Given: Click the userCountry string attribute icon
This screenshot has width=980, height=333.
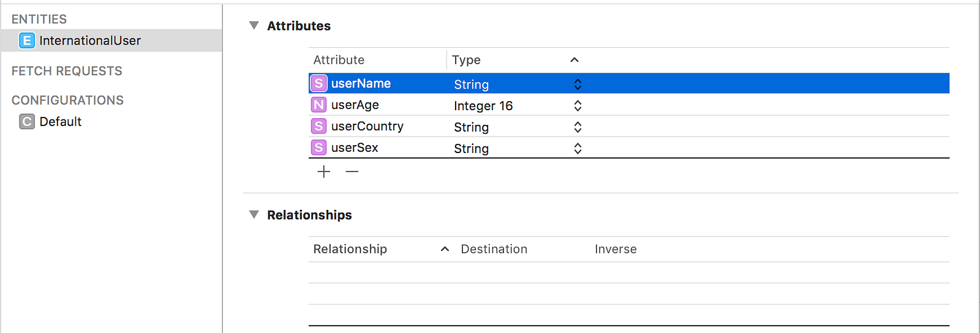Looking at the screenshot, I should pos(318,126).
